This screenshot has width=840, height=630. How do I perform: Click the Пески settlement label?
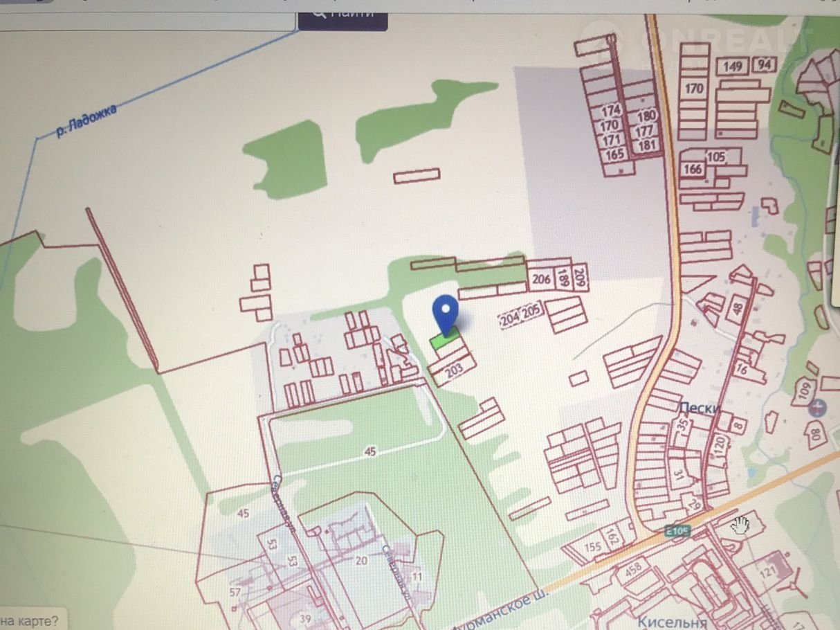700,408
